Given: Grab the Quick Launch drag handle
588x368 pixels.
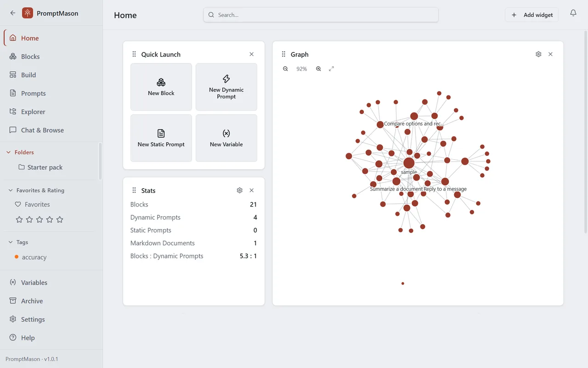Looking at the screenshot, I should (x=134, y=54).
